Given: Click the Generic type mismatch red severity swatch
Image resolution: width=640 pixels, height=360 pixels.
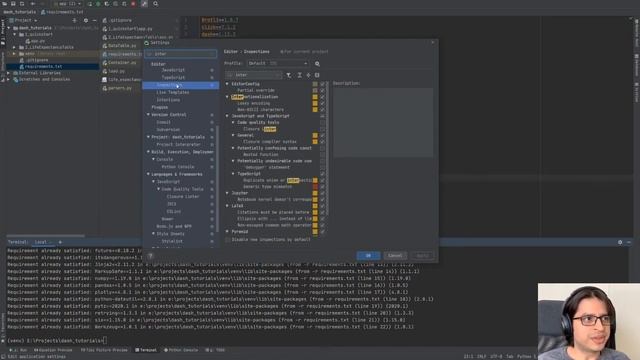Looking at the screenshot, I should coord(315,187).
